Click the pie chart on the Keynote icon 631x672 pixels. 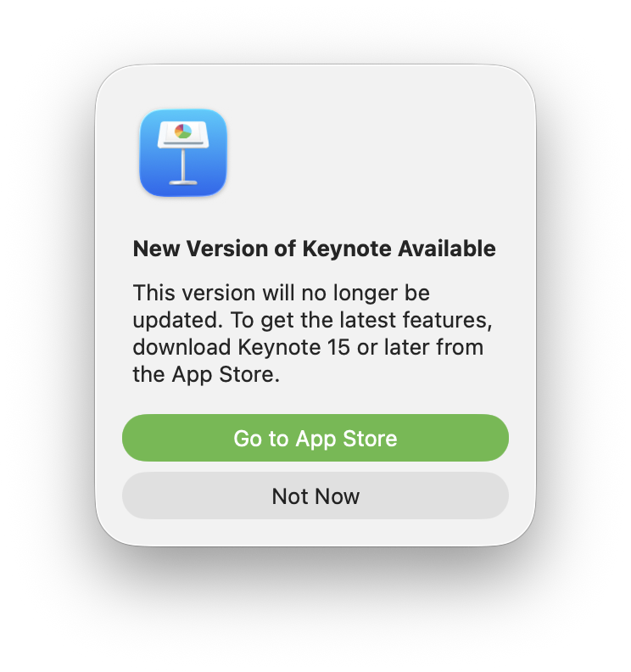pos(183,132)
